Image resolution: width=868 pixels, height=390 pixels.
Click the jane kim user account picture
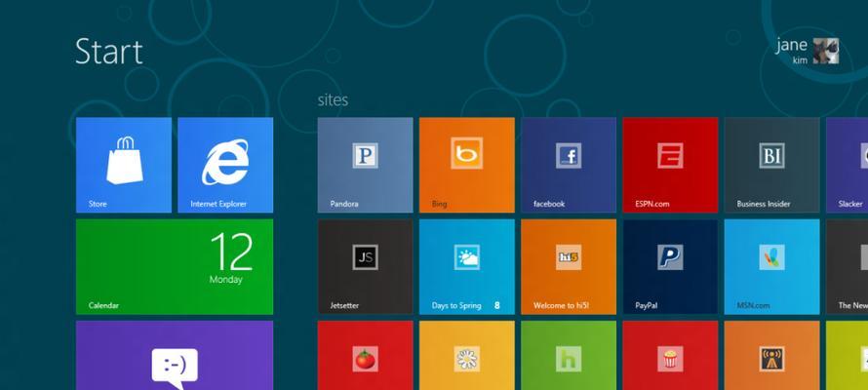pyautogui.click(x=826, y=51)
